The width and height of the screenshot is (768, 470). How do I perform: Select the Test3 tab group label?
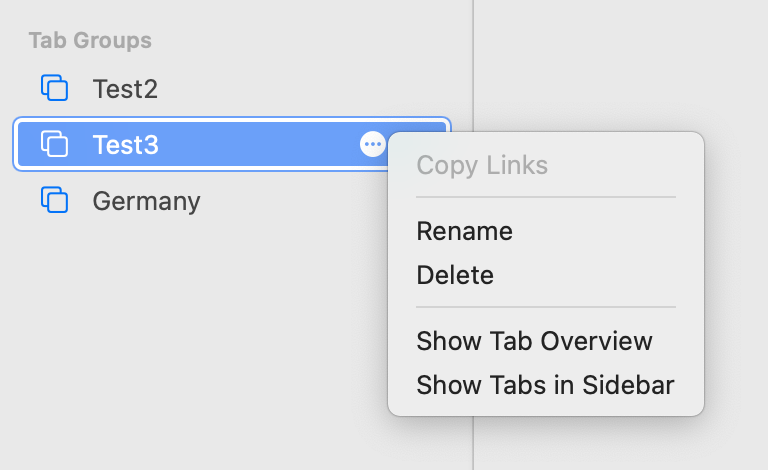[x=125, y=145]
